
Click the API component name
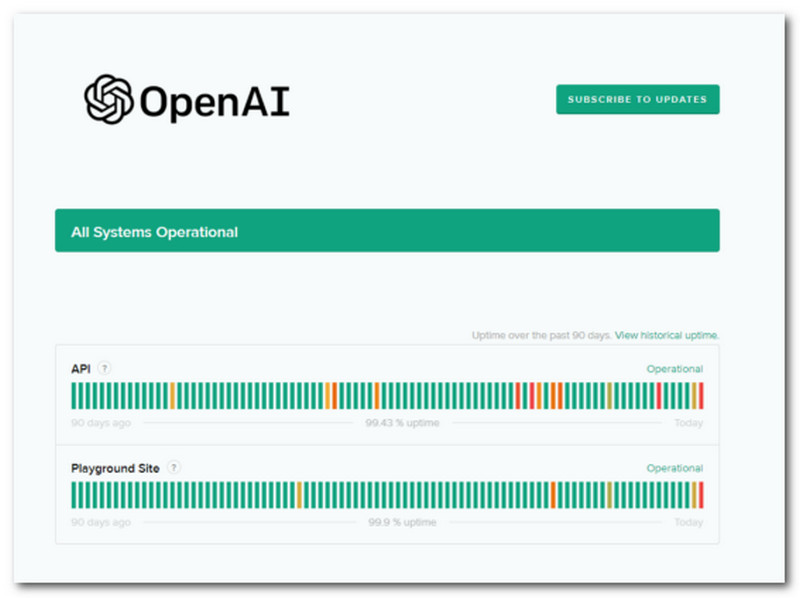point(81,368)
